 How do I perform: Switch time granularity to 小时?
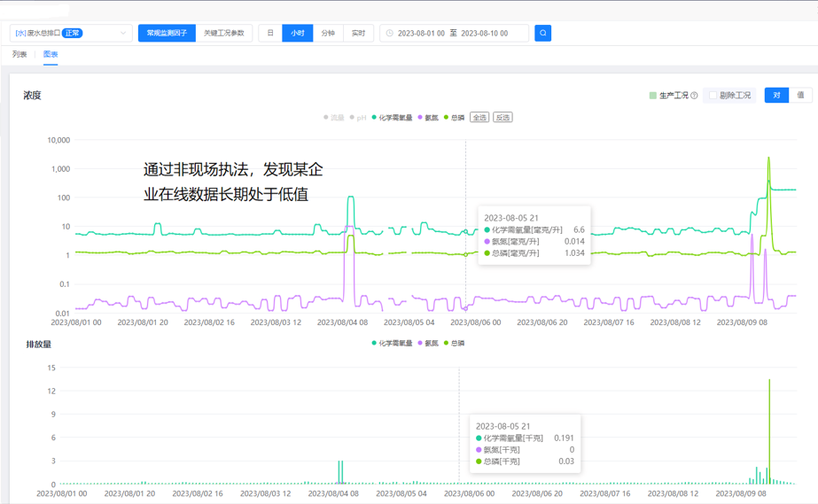(298, 33)
